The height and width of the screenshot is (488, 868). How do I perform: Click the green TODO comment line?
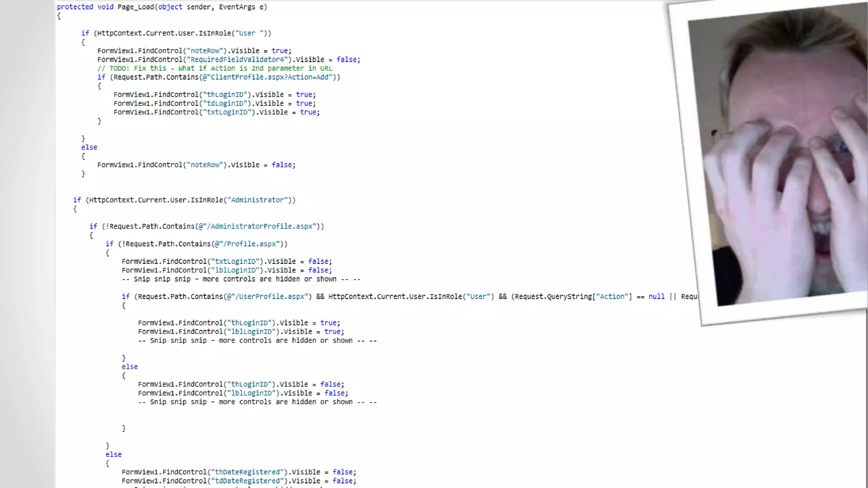point(214,68)
